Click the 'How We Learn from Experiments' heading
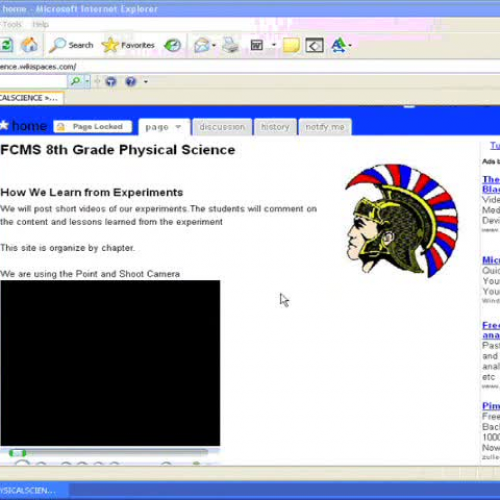The height and width of the screenshot is (500, 500). coord(92,192)
